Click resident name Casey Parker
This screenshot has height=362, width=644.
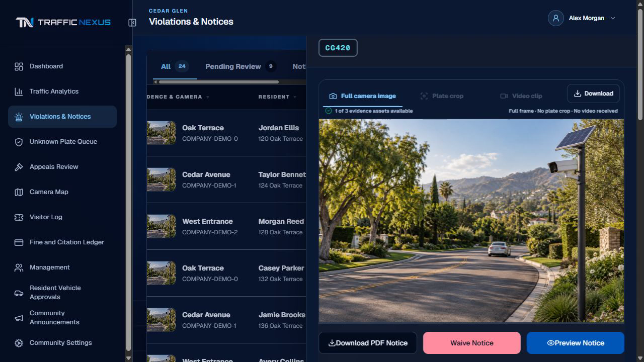[281, 268]
